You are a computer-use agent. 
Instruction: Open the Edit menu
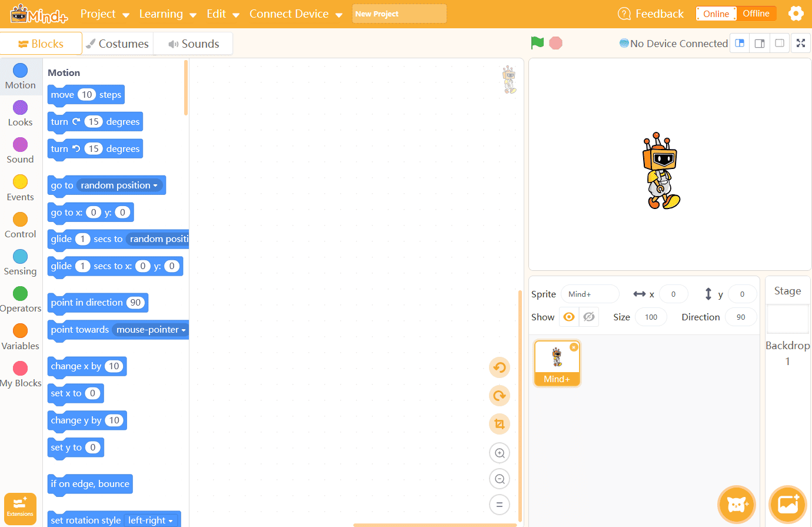coord(223,14)
